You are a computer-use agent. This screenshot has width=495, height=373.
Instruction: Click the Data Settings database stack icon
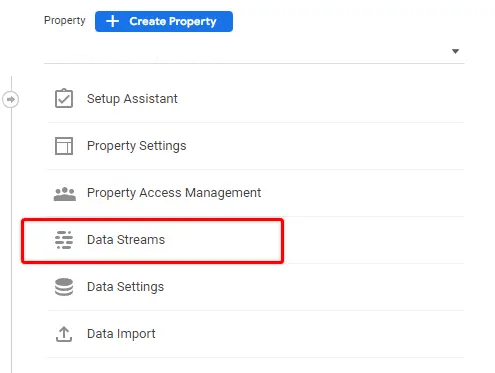64,287
